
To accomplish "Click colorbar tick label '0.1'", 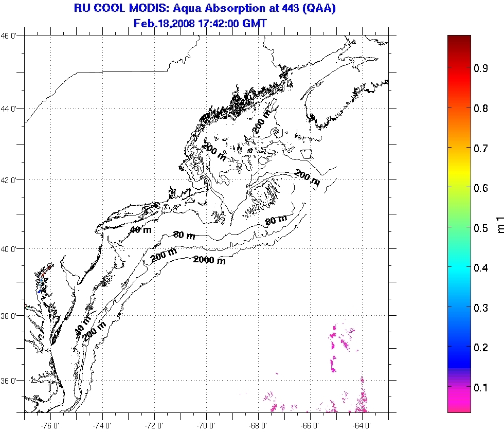I will [x=480, y=388].
